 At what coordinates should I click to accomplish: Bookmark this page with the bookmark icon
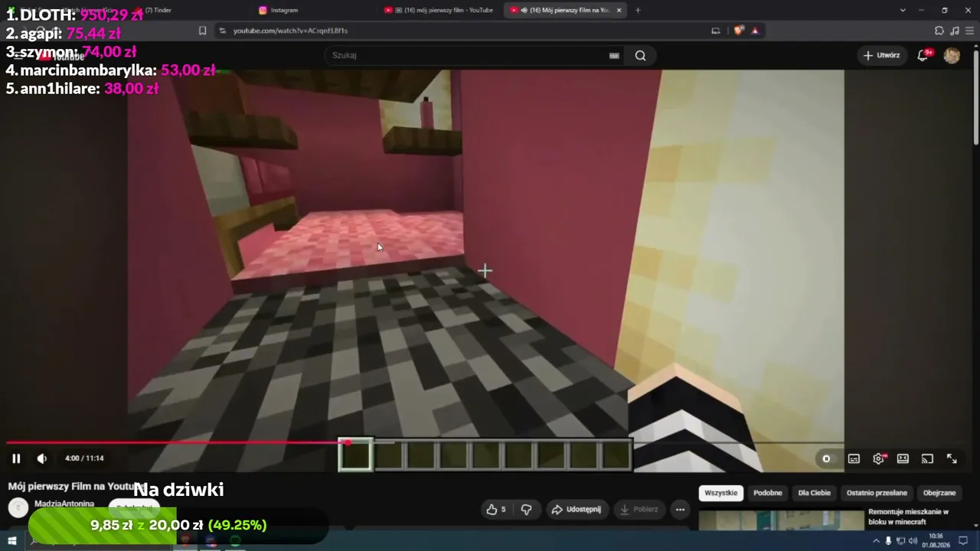(202, 31)
